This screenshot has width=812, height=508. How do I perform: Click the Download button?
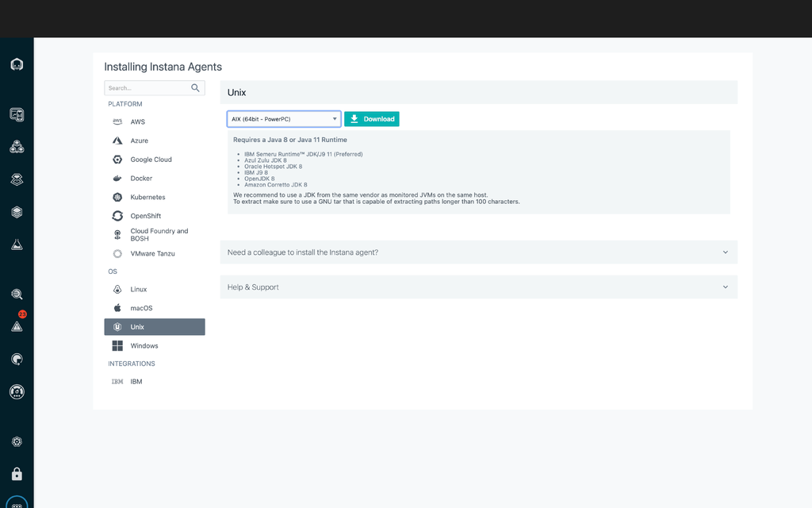tap(371, 117)
